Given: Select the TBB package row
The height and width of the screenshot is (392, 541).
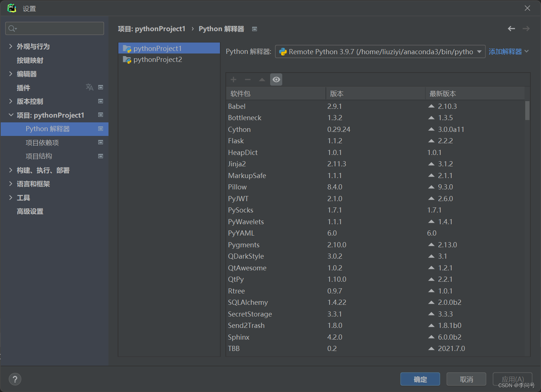Looking at the screenshot, I should click(375, 348).
